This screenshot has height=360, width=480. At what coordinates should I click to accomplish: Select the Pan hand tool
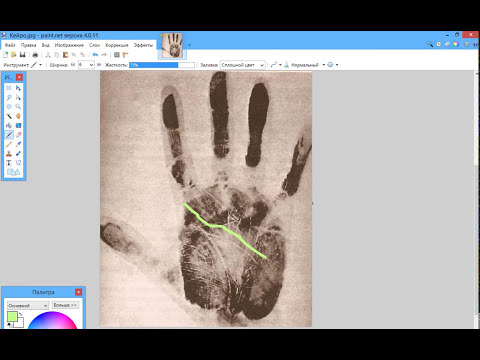pyautogui.click(x=18, y=116)
